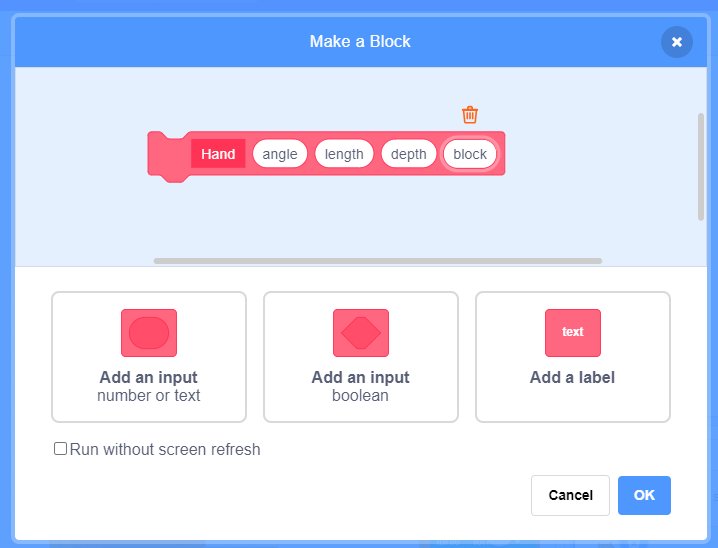Select the "angle" argument on the block
Image resolution: width=718 pixels, height=548 pixels.
tap(280, 154)
